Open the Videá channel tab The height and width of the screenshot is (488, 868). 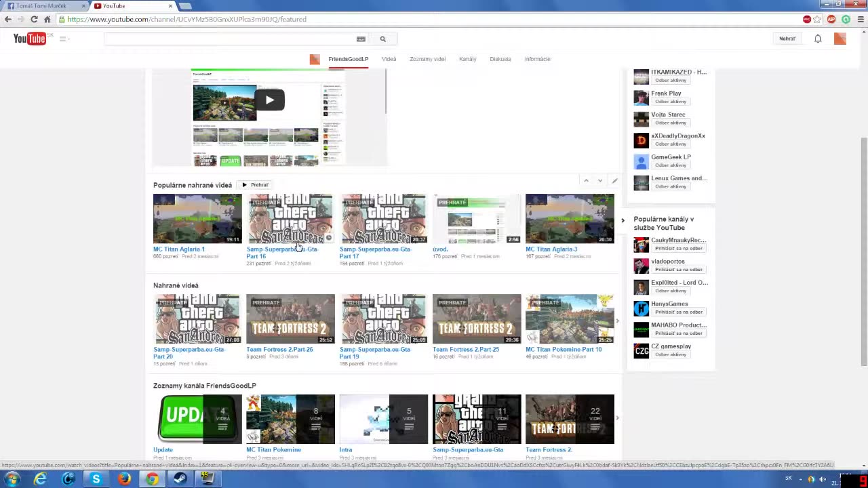[389, 59]
